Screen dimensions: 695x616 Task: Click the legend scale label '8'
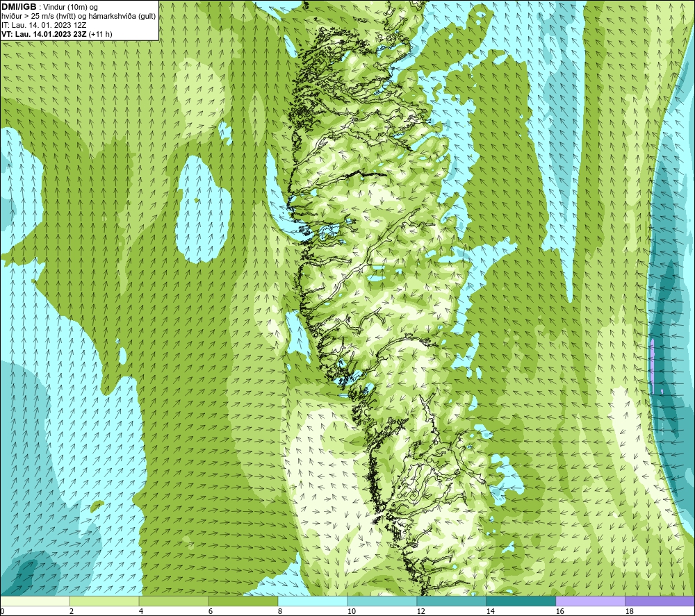[280, 612]
